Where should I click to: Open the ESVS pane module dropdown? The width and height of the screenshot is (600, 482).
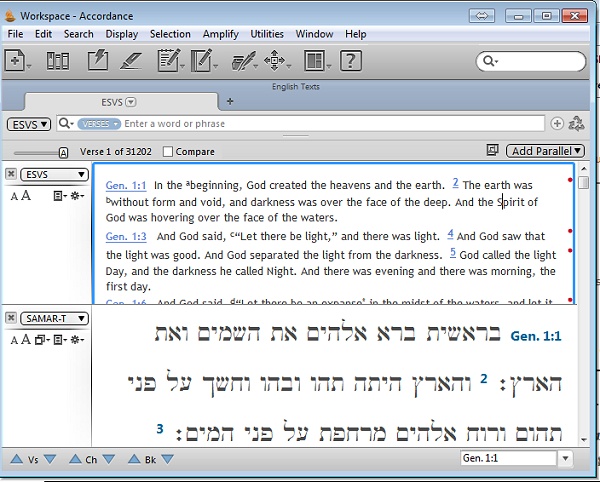tap(54, 174)
